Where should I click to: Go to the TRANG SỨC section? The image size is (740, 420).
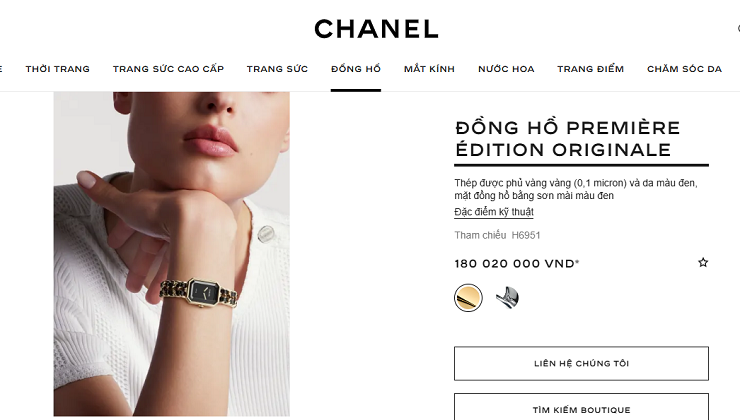[x=277, y=69]
